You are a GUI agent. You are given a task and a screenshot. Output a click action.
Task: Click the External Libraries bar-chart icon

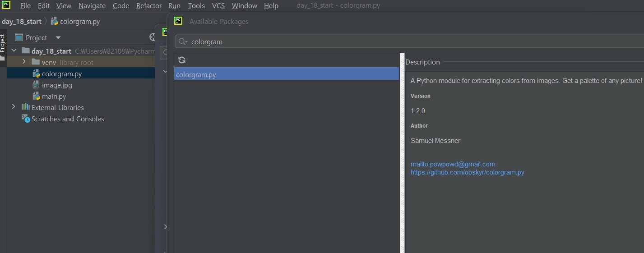tap(26, 107)
